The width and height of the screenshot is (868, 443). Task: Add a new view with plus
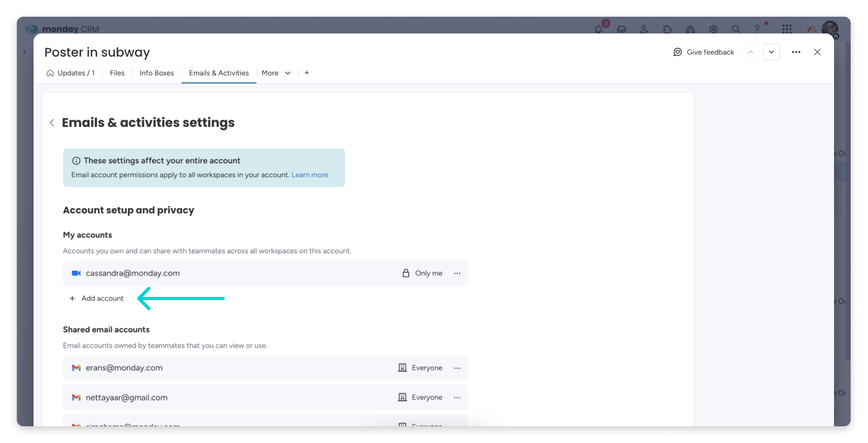coord(307,73)
